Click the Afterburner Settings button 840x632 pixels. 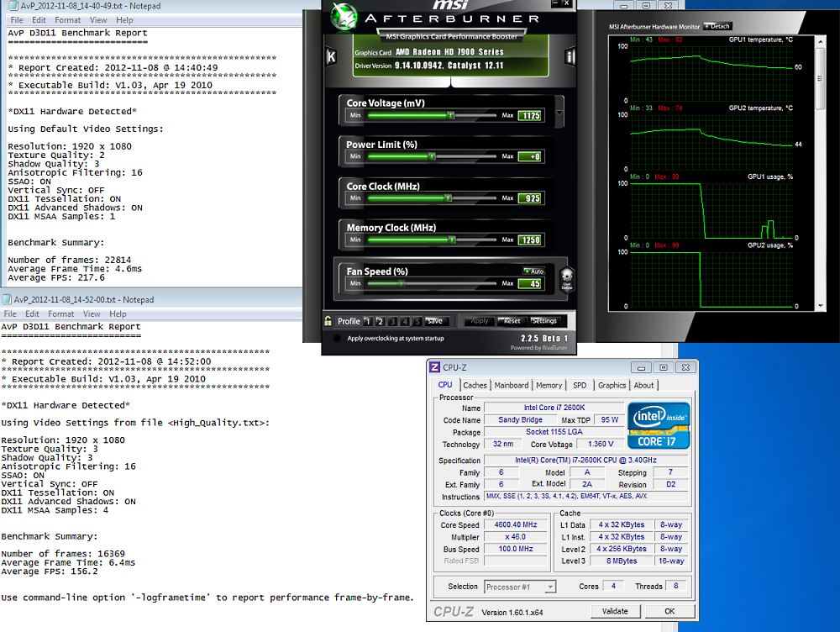tap(543, 321)
